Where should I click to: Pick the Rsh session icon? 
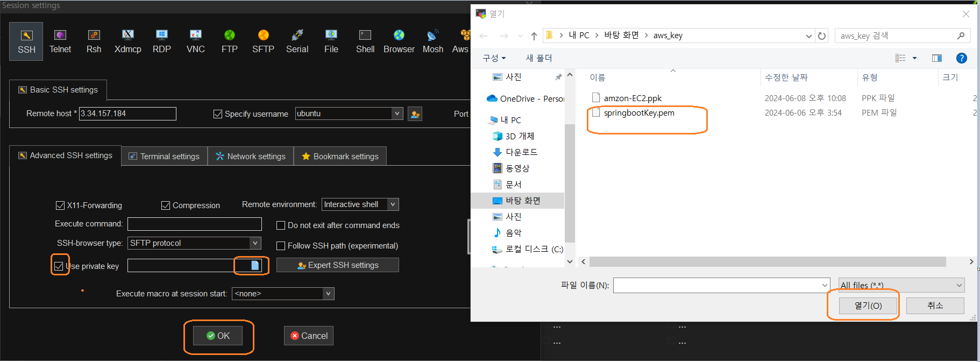pos(94,41)
